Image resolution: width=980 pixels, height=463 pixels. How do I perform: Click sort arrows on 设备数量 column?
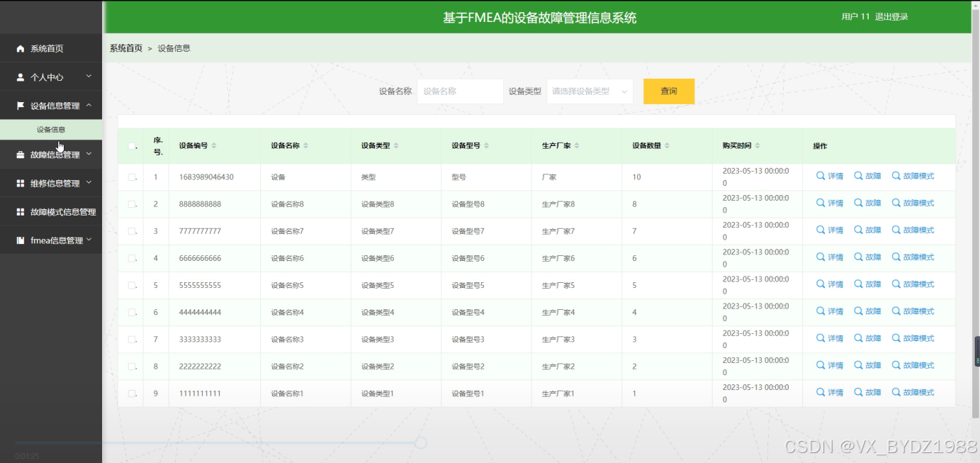[x=668, y=145]
